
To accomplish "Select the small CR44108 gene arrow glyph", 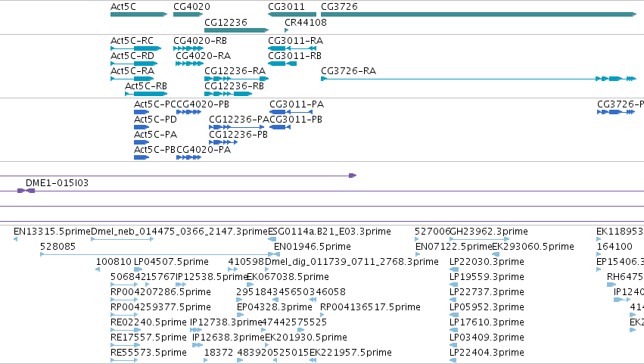I will point(286,30).
